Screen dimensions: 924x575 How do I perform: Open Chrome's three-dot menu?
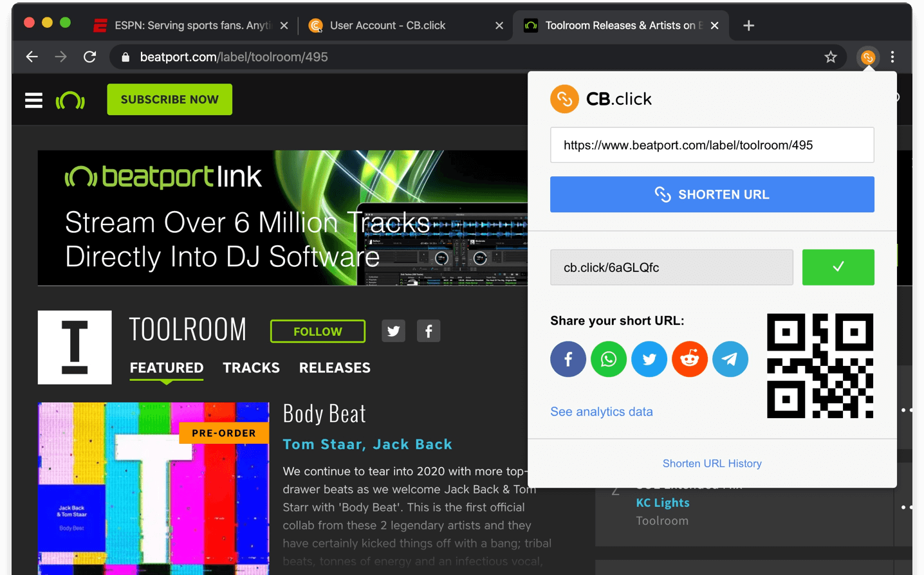[x=892, y=57]
